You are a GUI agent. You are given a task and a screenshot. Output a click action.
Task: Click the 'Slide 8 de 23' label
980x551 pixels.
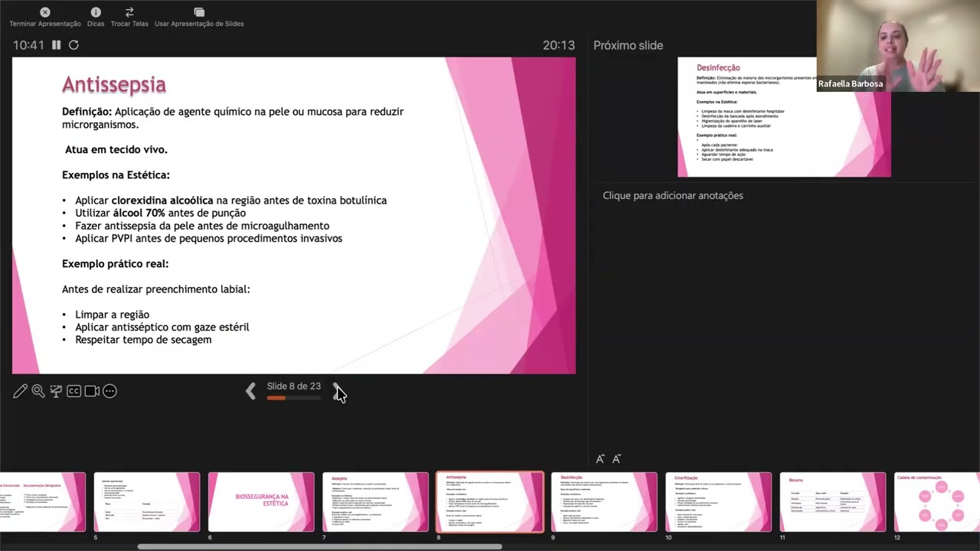click(x=293, y=386)
